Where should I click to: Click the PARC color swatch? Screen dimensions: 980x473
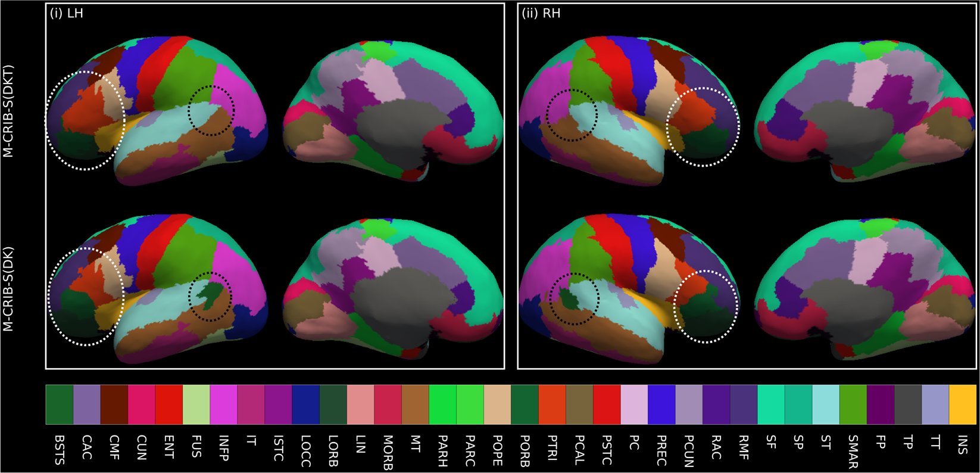point(470,404)
